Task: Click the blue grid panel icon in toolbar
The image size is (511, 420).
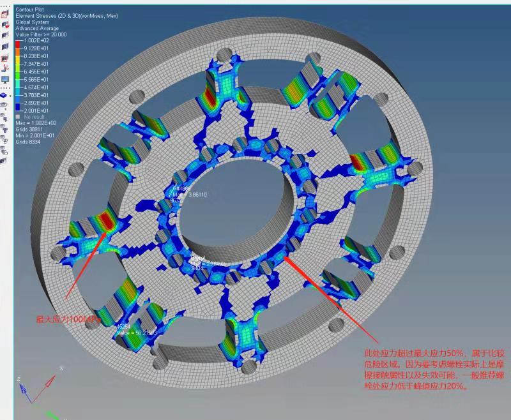Action: 4,46
